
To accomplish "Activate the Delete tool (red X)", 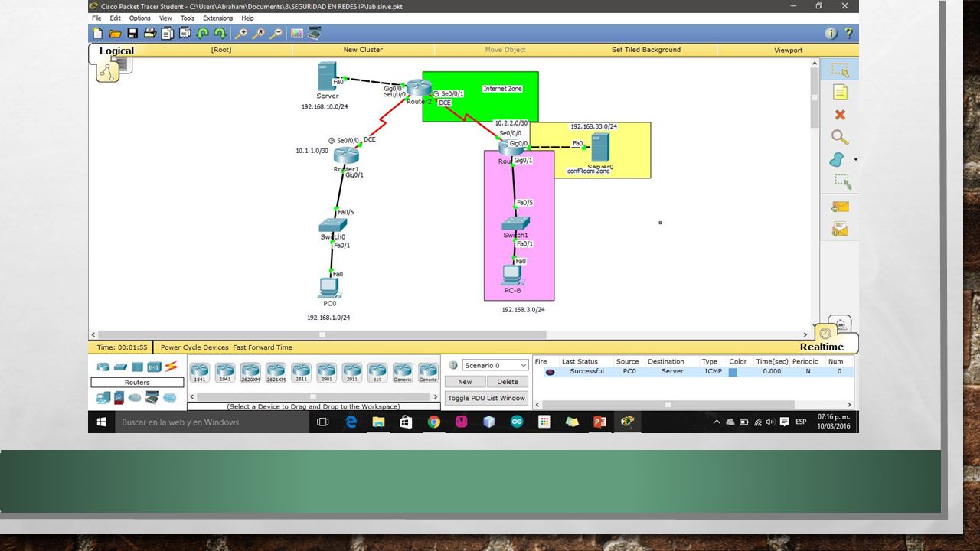I will 840,115.
